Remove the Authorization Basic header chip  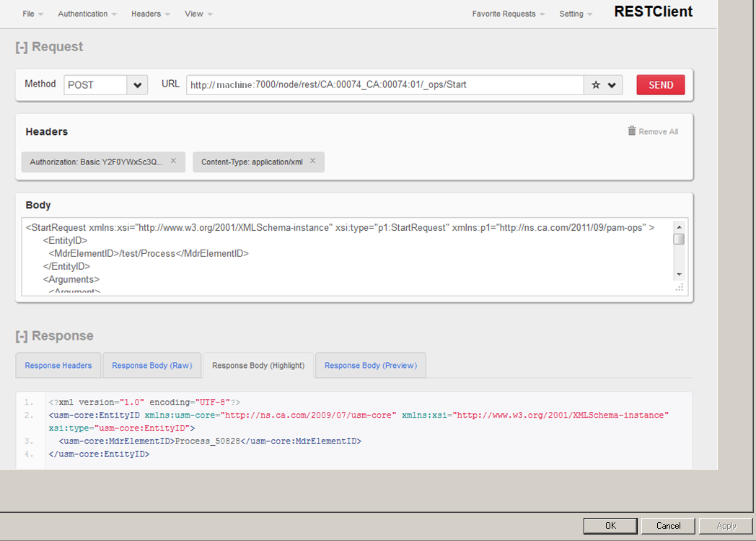pos(173,162)
